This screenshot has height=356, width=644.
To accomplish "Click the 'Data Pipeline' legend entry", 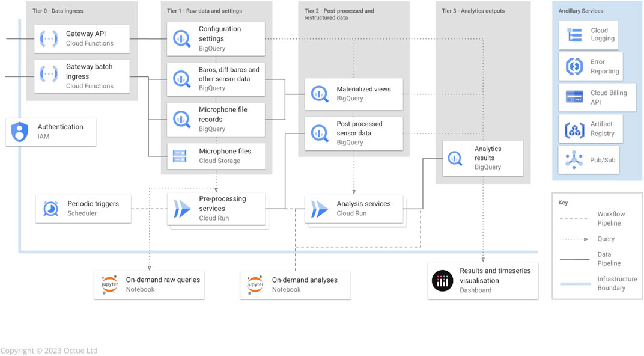I will pyautogui.click(x=609, y=259).
